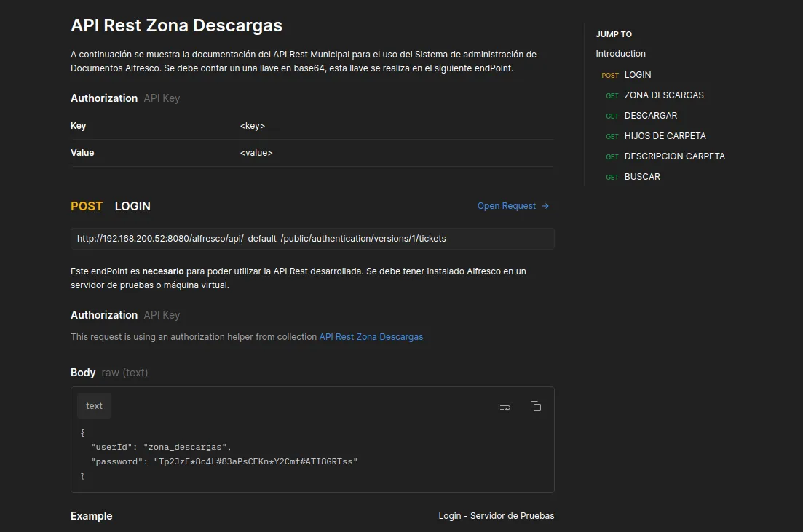The width and height of the screenshot is (803, 532).
Task: Click the "userId": "zona_descargas" line
Action: [161, 447]
